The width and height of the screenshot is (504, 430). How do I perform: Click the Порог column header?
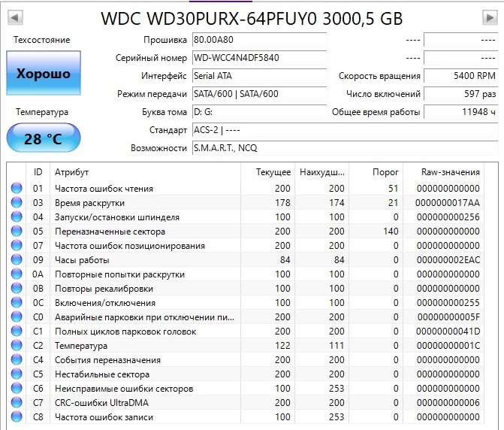point(376,172)
